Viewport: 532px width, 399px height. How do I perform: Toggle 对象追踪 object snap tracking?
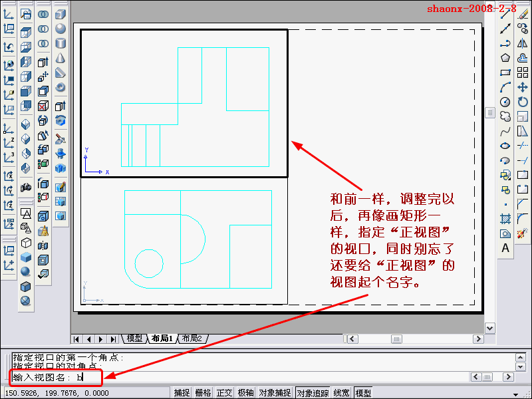click(x=313, y=393)
